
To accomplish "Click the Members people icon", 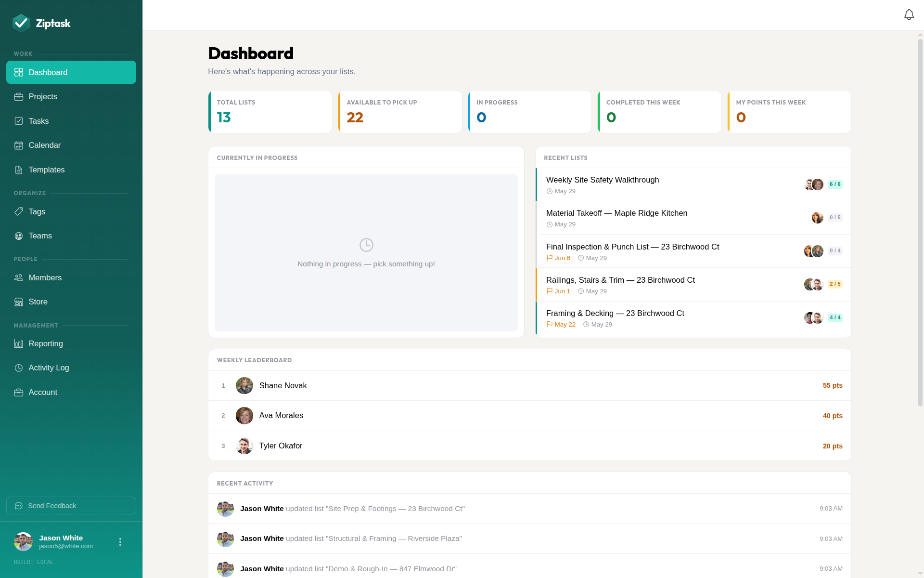I will point(19,277).
